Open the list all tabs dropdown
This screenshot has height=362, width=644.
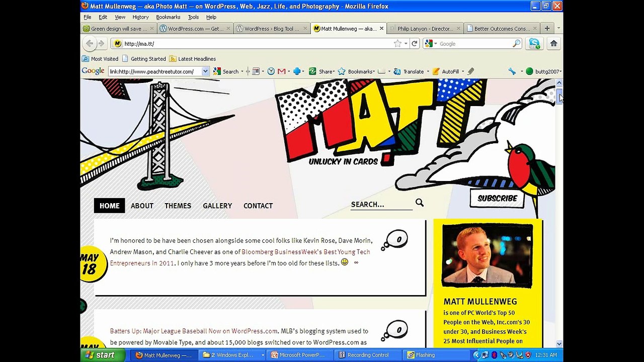coord(558,28)
